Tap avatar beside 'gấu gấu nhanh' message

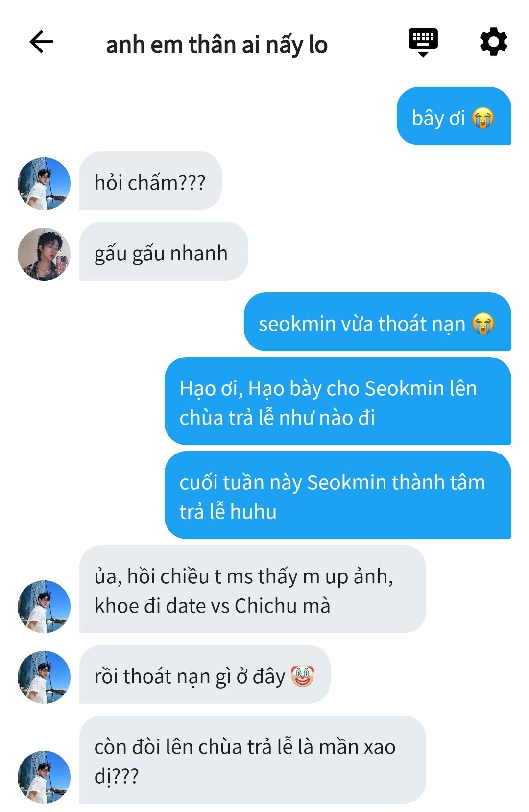point(44,254)
